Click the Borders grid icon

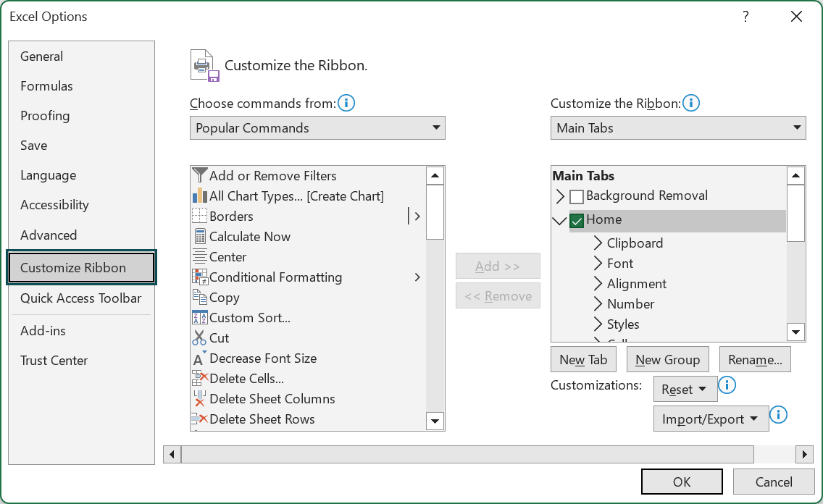coord(199,216)
